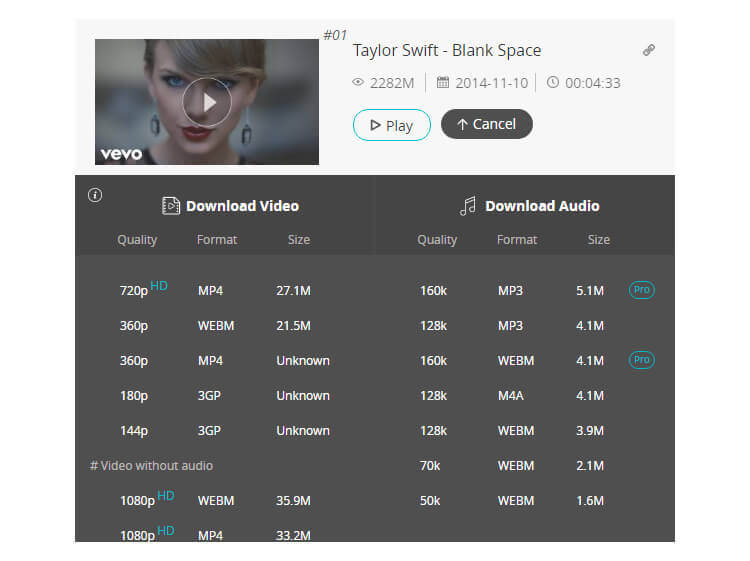This screenshot has width=750, height=561.
Task: Click HD badge on 1080p WEBM row
Action: 165,495
